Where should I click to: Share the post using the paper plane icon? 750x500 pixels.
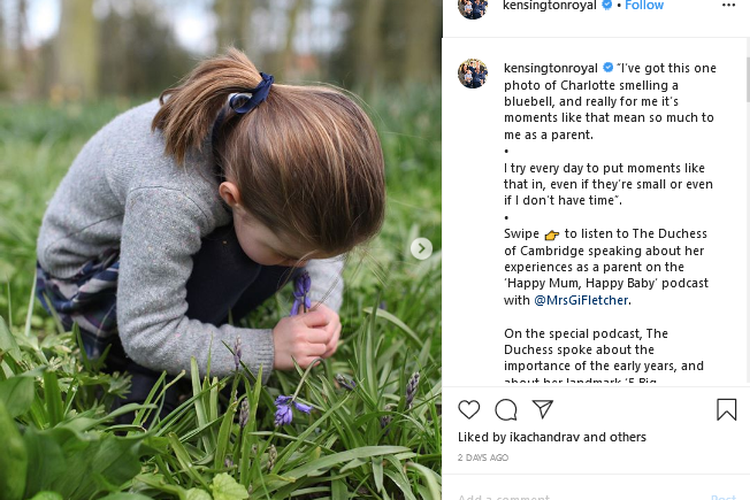click(x=542, y=409)
